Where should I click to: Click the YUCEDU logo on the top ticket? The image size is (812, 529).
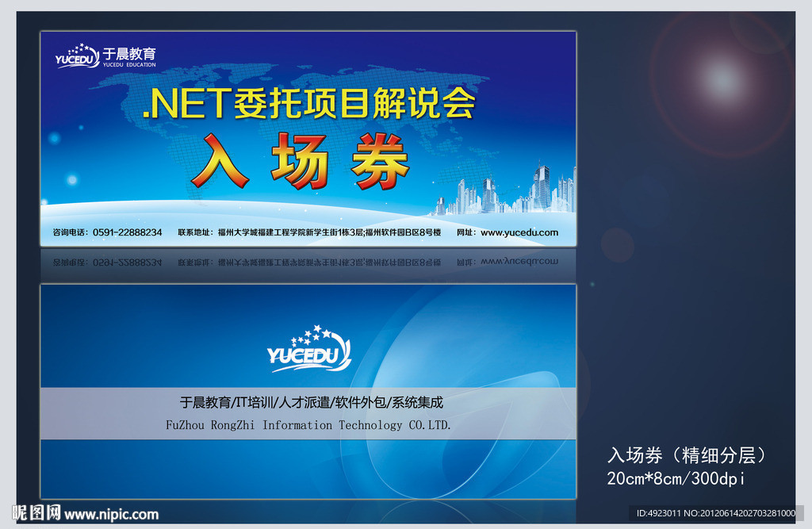77,56
